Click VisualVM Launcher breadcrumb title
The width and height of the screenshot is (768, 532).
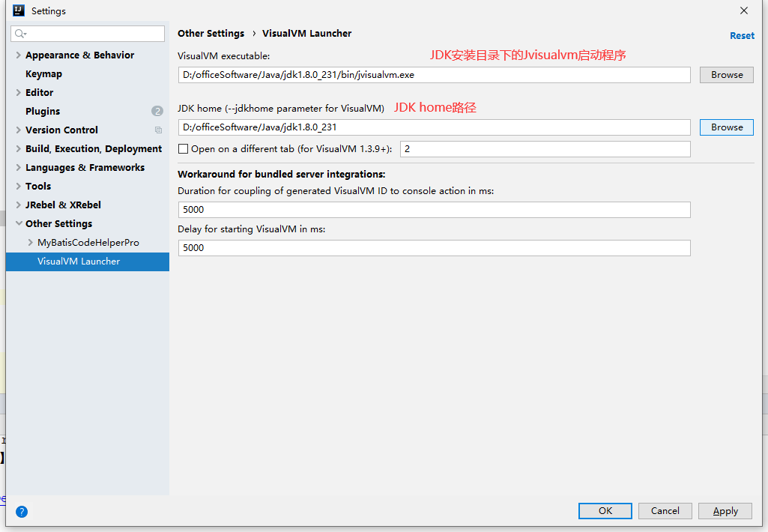[306, 33]
